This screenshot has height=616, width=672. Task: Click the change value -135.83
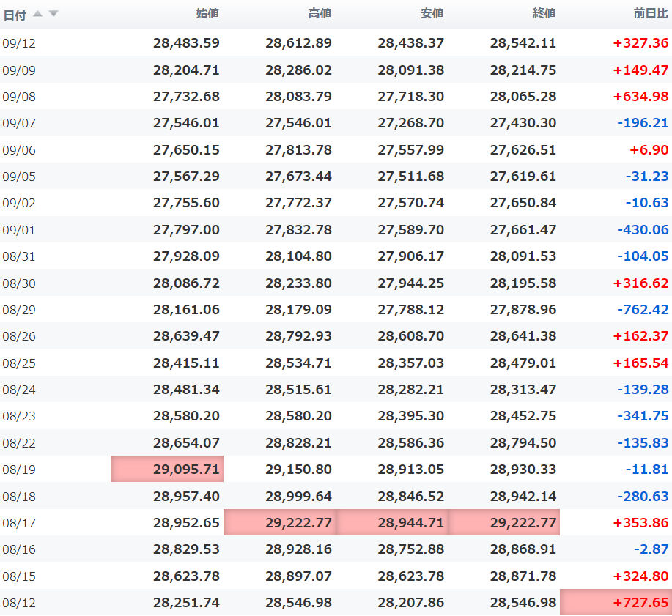click(643, 442)
